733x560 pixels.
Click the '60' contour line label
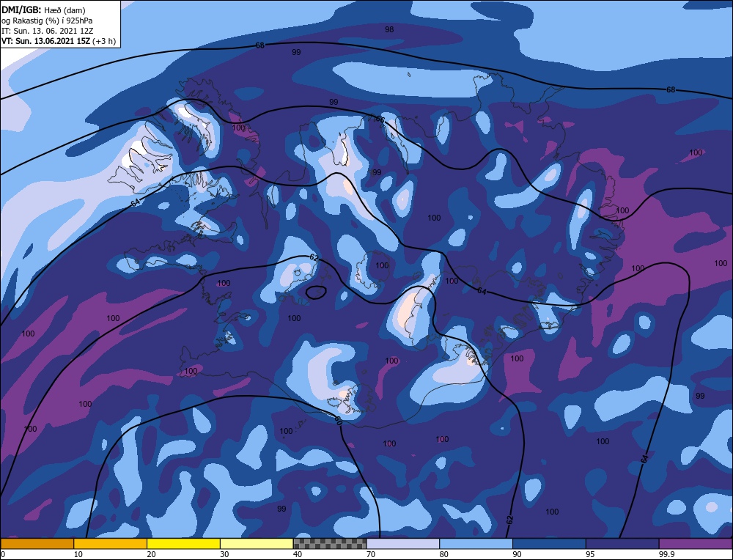339,420
